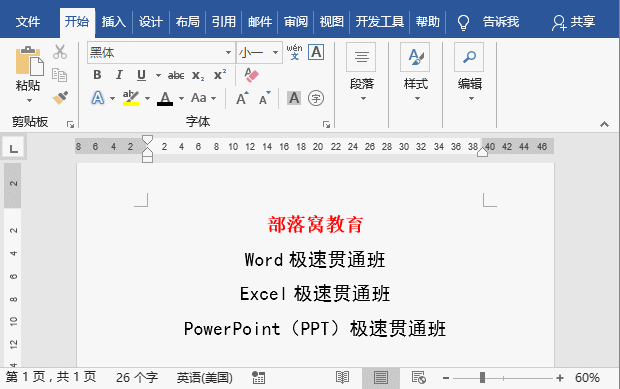This screenshot has height=389, width=620.
Task: Click the zoom slider handle
Action: tap(482, 378)
